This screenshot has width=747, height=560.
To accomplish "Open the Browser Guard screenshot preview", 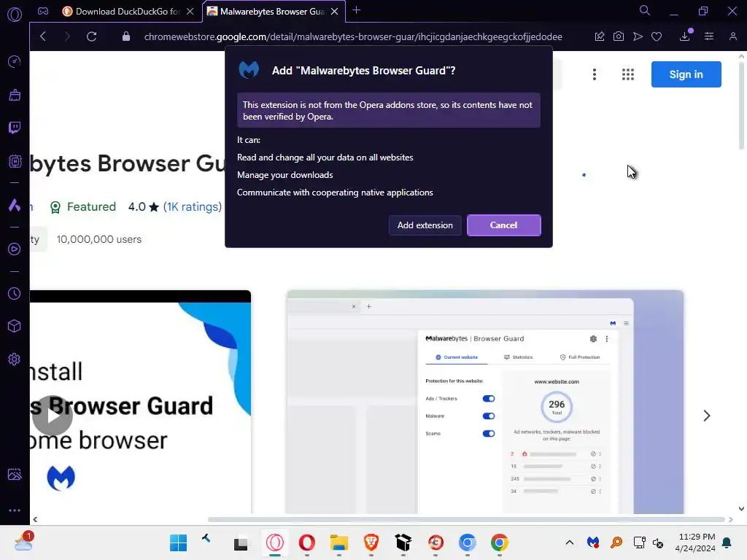I will pos(485,402).
